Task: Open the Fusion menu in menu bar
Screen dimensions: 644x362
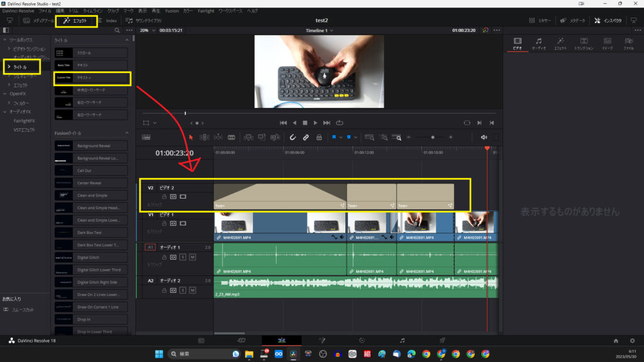Action: tap(172, 11)
